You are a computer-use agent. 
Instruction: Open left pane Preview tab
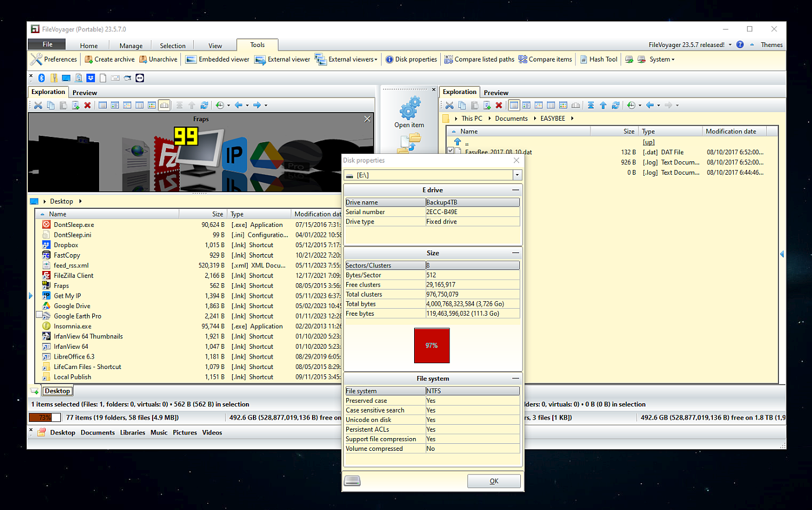pos(85,93)
